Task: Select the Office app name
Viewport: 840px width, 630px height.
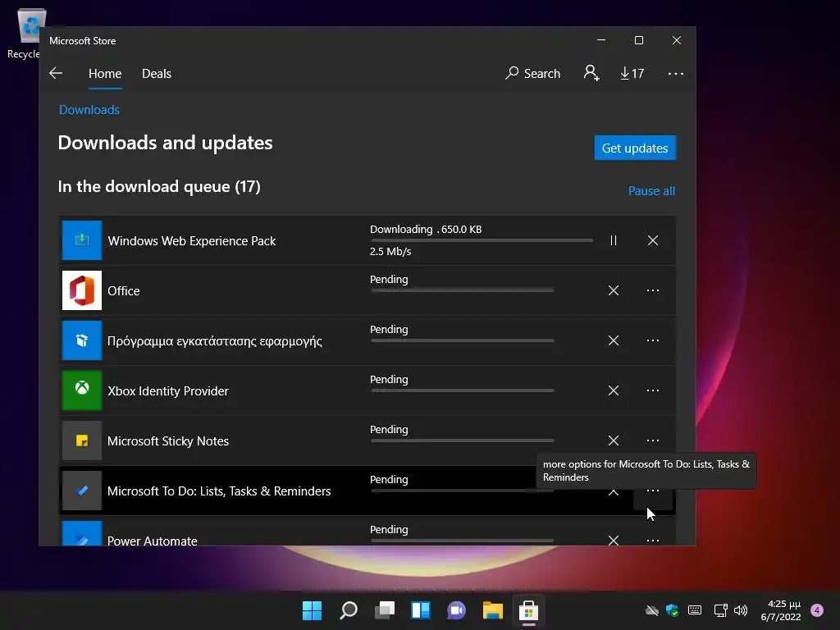Action: click(124, 291)
